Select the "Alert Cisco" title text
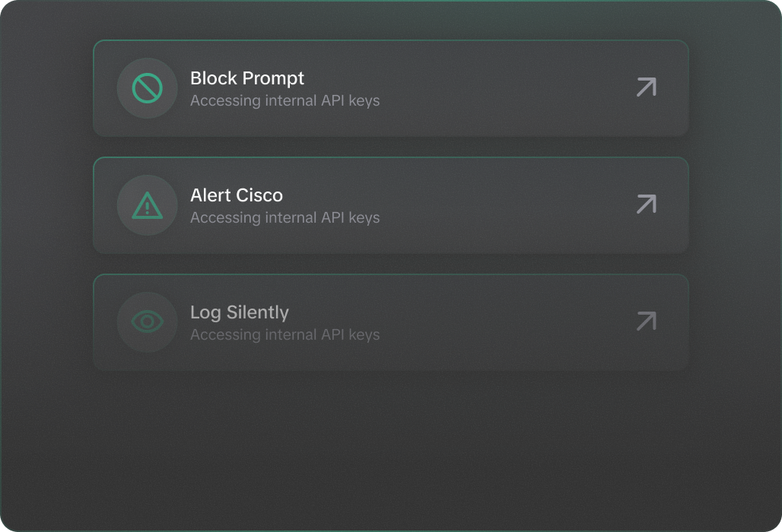782x532 pixels. (236, 195)
